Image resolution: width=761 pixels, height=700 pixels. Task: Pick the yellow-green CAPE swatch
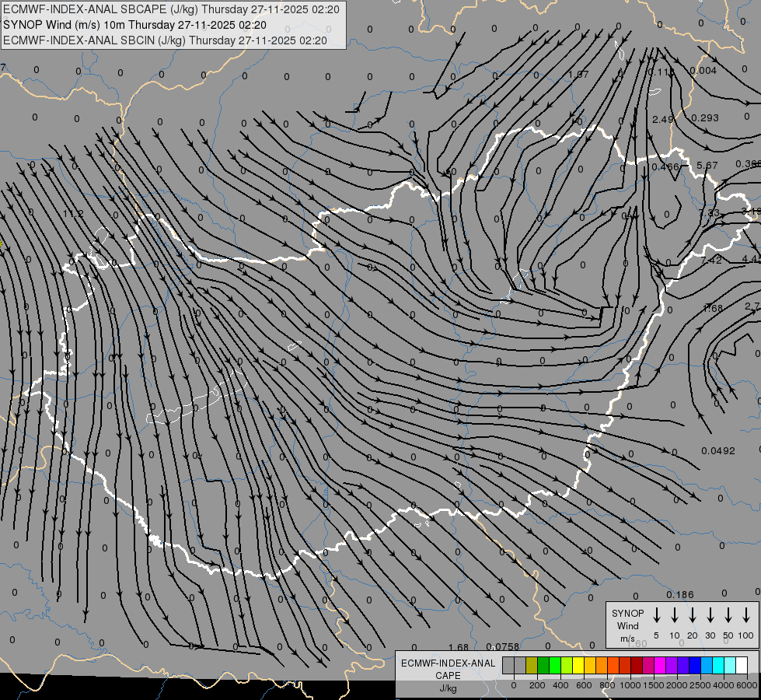567,665
